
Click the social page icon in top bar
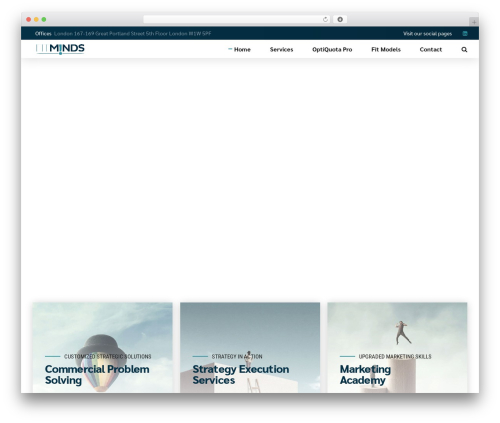pos(465,33)
